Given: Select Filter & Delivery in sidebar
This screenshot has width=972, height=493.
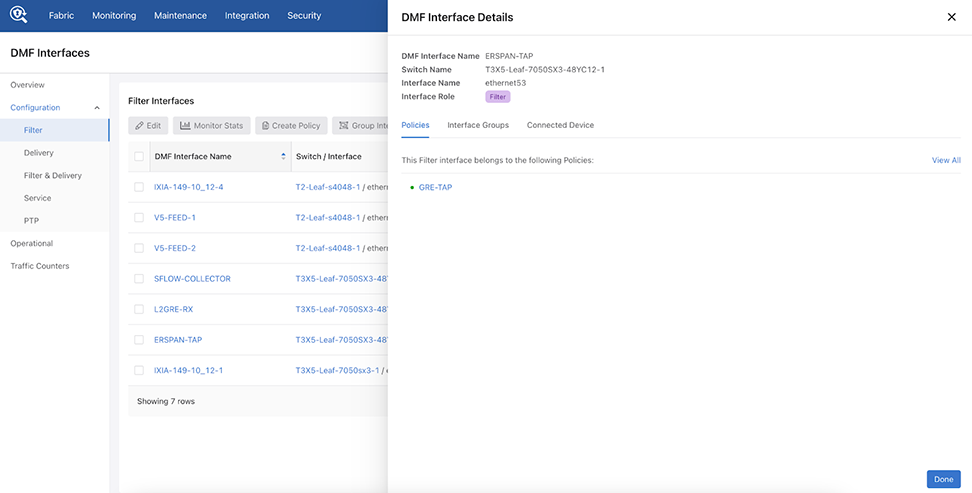Looking at the screenshot, I should point(53,176).
